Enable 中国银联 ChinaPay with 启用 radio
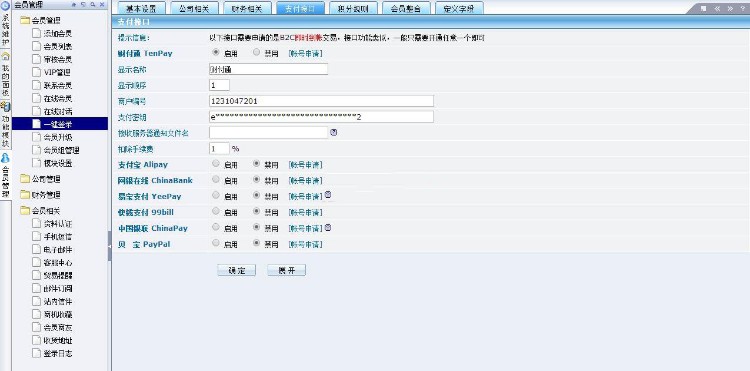 [x=216, y=227]
